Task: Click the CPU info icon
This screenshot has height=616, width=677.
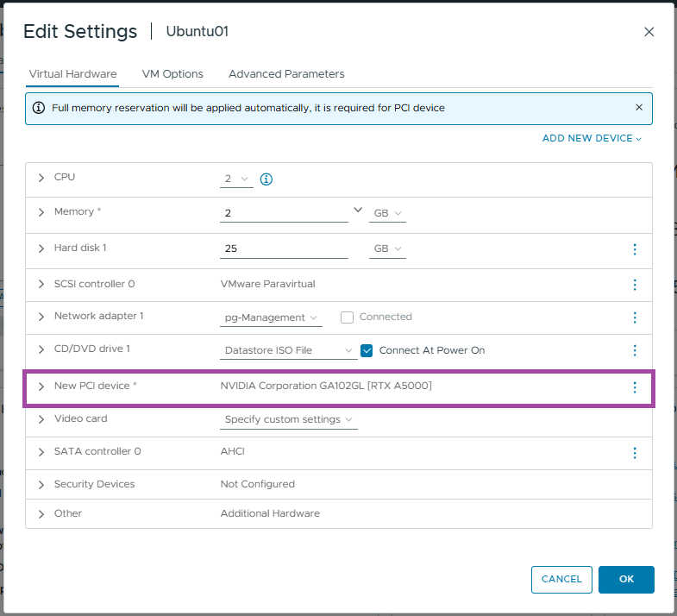Action: [266, 179]
